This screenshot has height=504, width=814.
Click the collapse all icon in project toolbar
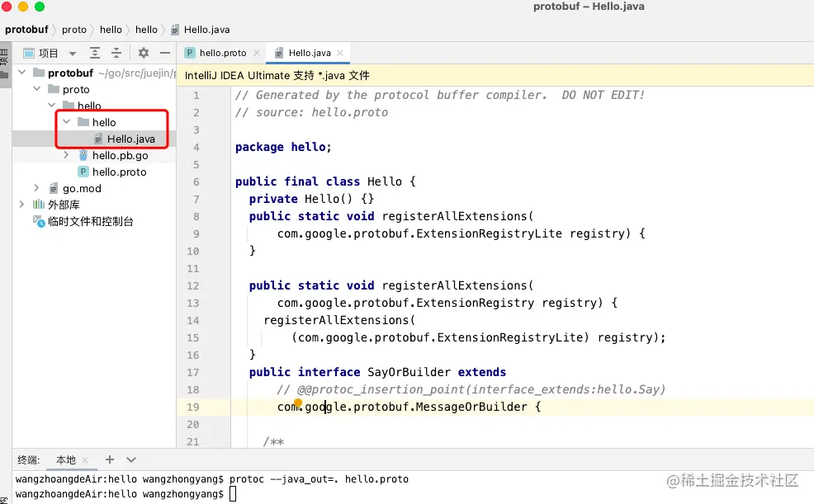point(116,53)
